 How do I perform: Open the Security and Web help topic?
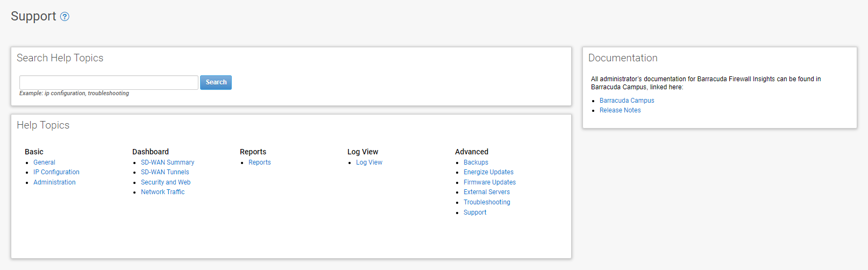(x=166, y=182)
